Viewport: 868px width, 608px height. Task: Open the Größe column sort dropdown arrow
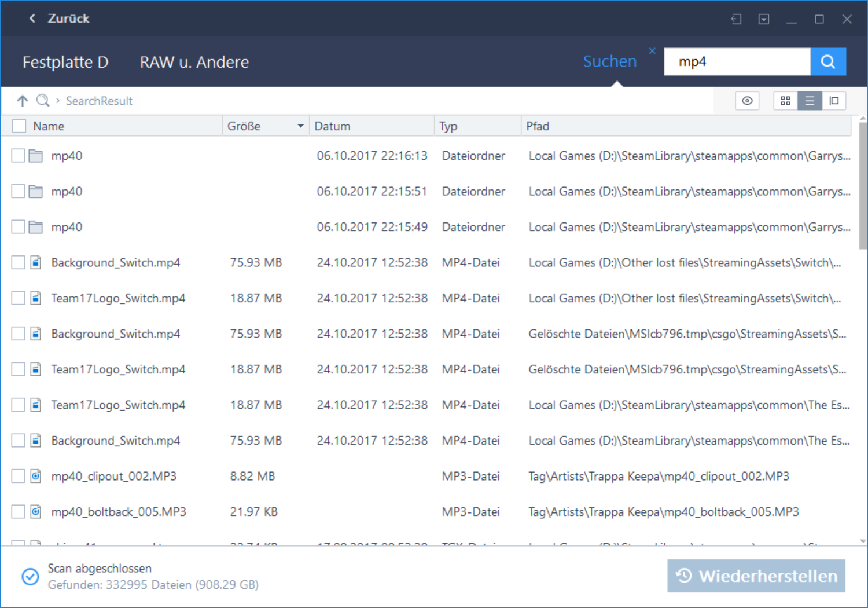(x=300, y=126)
